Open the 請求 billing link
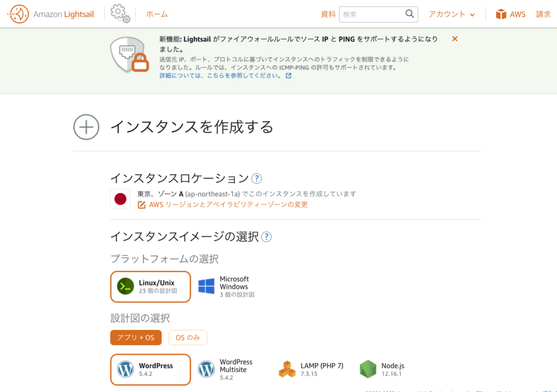The height and width of the screenshot is (392, 557). [543, 14]
